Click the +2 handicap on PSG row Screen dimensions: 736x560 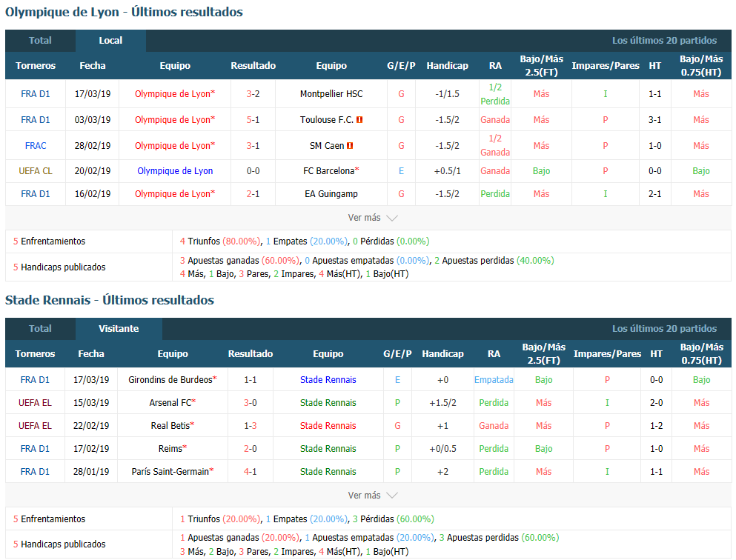coord(442,471)
